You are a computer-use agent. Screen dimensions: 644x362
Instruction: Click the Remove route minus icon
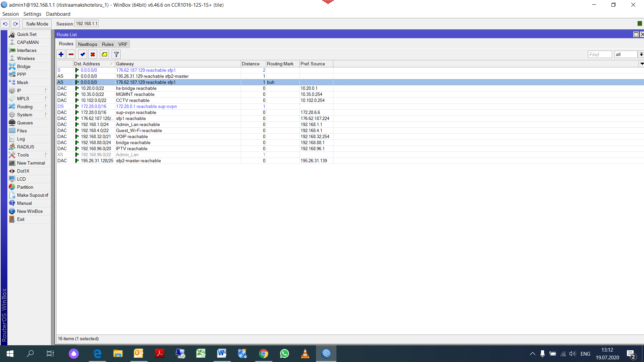click(x=71, y=54)
